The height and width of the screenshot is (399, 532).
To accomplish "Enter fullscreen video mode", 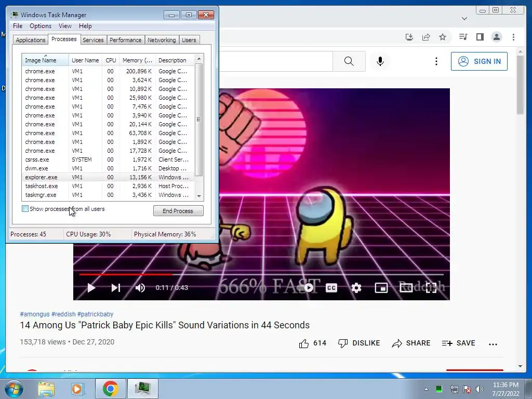I will [431, 288].
